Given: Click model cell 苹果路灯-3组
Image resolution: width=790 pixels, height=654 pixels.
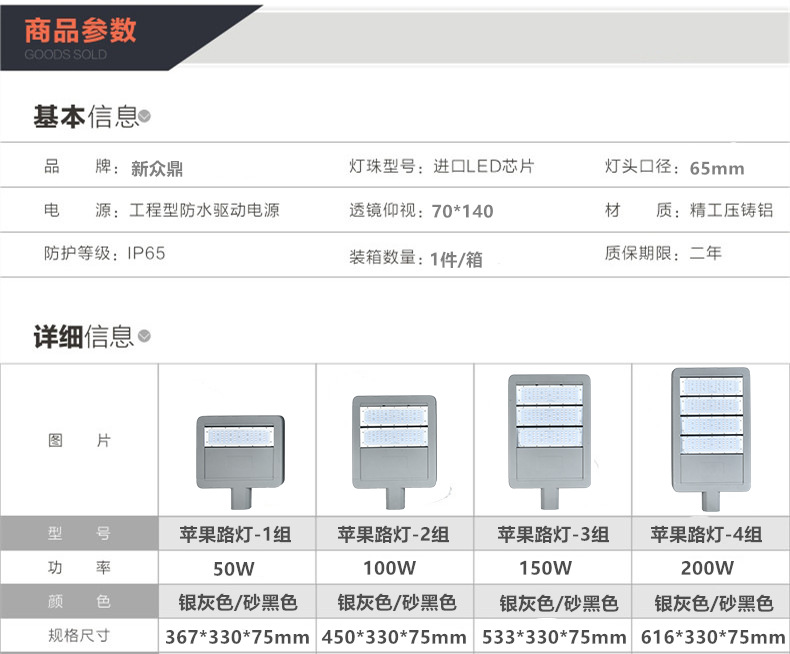Looking at the screenshot, I should click(553, 534).
